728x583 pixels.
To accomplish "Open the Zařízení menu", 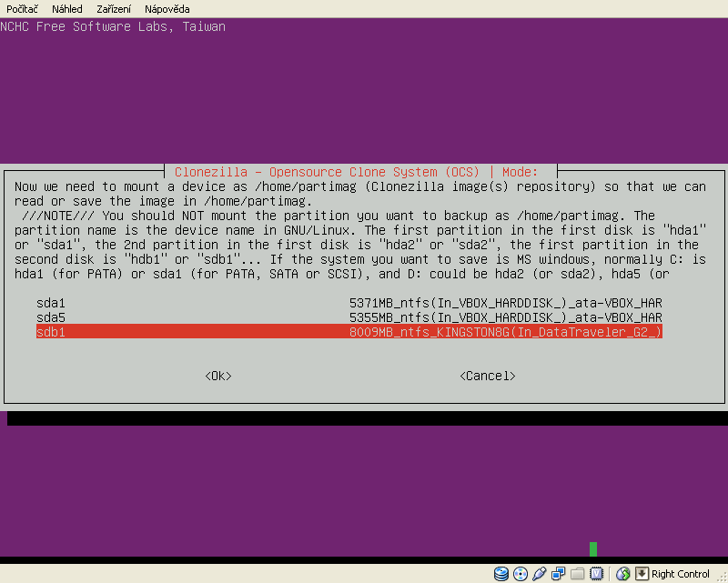I will [113, 8].
